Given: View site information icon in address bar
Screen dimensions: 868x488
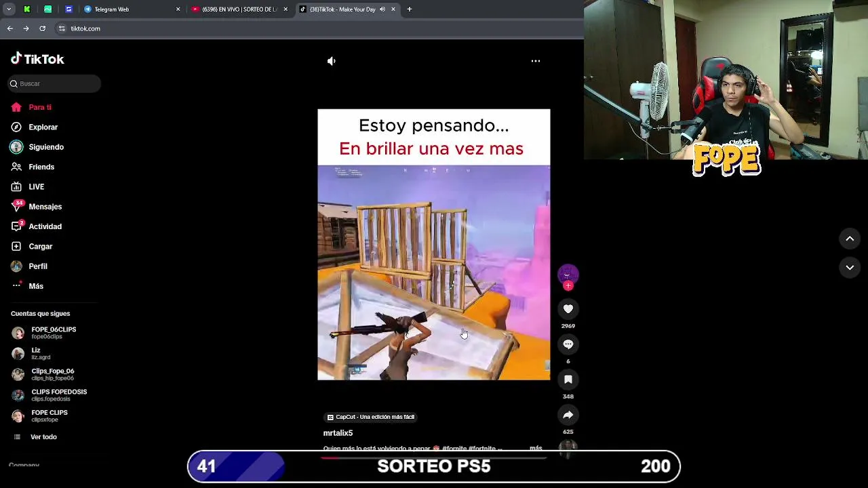Looking at the screenshot, I should click(62, 28).
